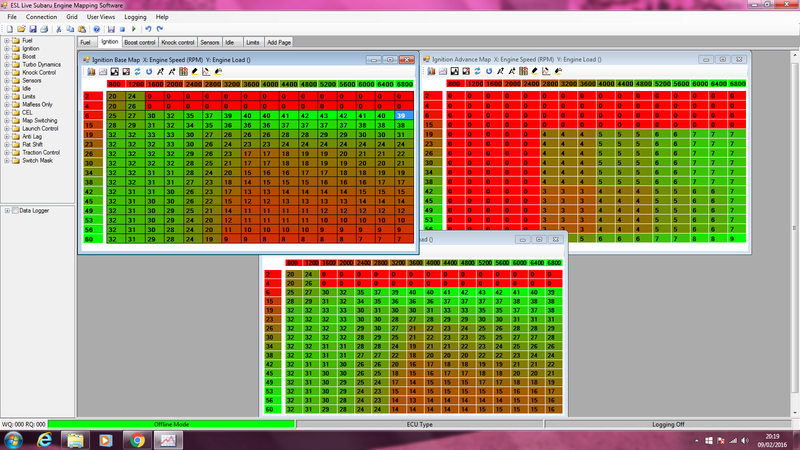
Task: Click the blue stop square icon
Action: (x=122, y=29)
